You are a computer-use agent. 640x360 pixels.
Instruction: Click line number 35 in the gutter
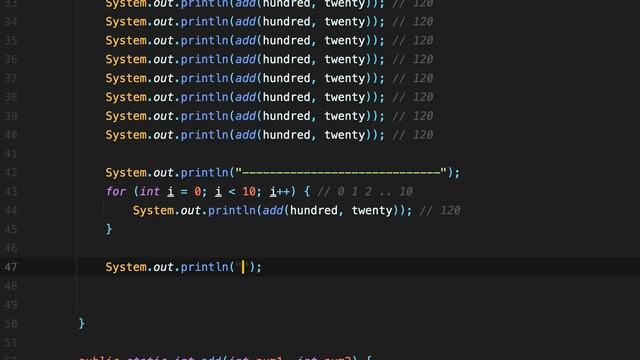point(11,40)
